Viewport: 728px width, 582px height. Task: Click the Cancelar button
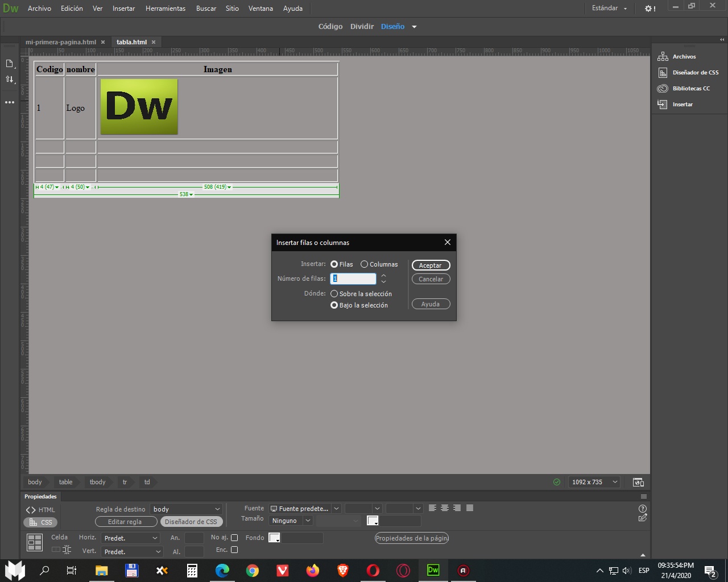[x=431, y=279]
